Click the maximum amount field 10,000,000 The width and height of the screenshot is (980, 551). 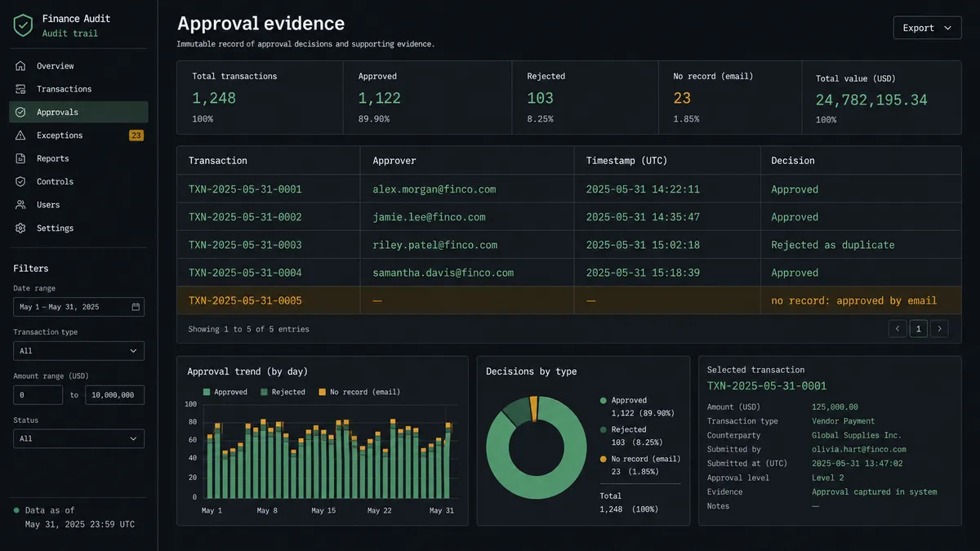(x=114, y=395)
